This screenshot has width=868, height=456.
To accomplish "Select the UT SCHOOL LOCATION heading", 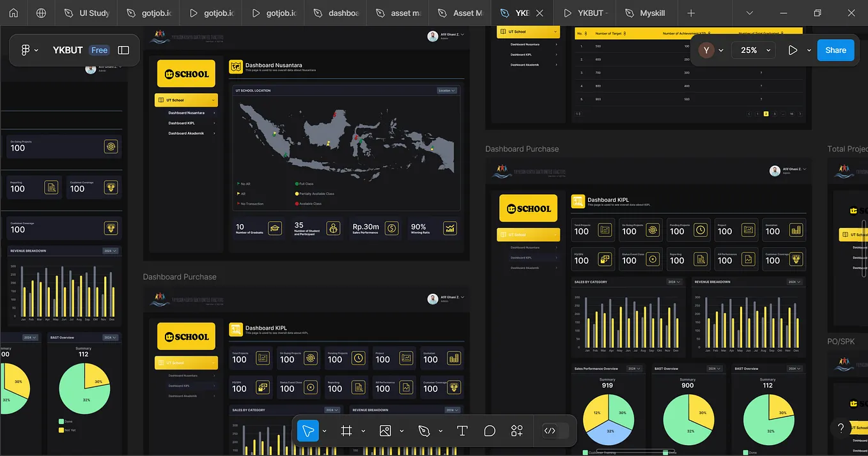I will point(253,91).
